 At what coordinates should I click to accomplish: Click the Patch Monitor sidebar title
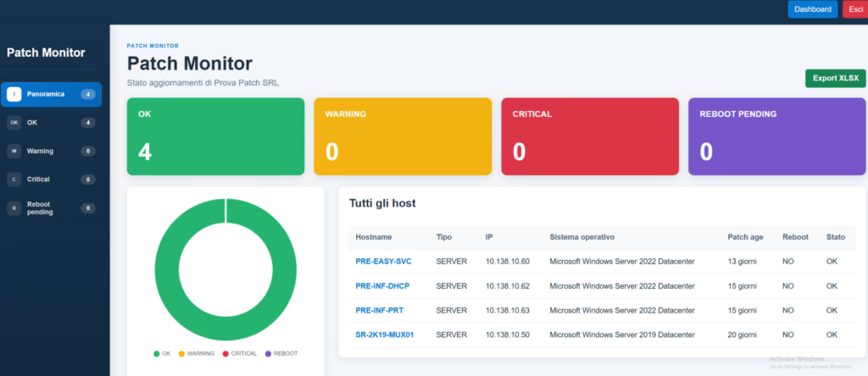(46, 53)
